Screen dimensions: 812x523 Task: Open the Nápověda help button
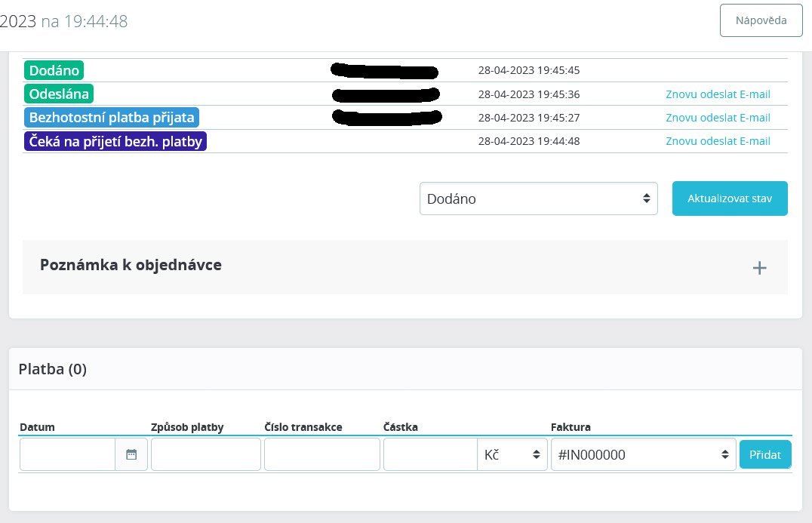point(761,20)
